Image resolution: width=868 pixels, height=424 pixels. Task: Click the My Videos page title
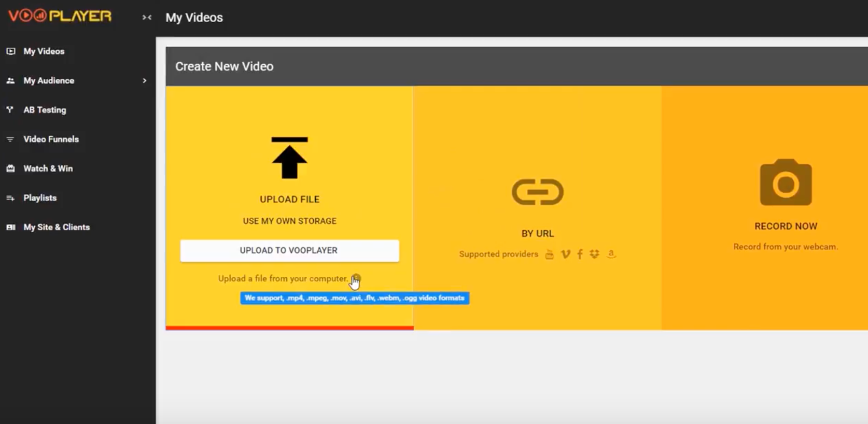point(194,18)
